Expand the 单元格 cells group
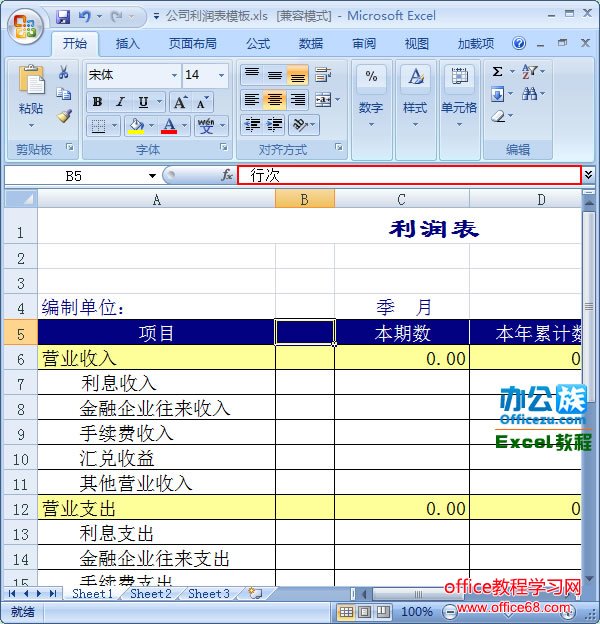Image resolution: width=600 pixels, height=624 pixels. [459, 110]
